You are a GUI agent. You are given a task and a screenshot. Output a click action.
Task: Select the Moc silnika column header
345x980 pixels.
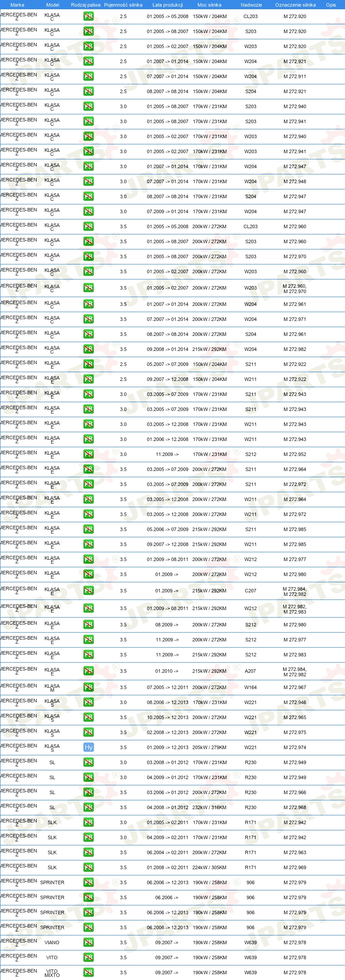point(210,5)
